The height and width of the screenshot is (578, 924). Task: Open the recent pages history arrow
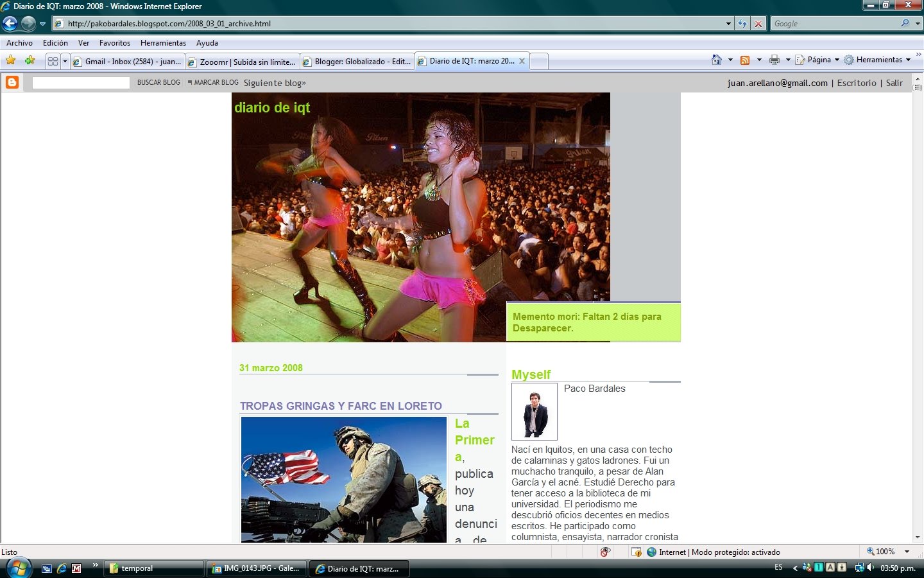tap(43, 24)
